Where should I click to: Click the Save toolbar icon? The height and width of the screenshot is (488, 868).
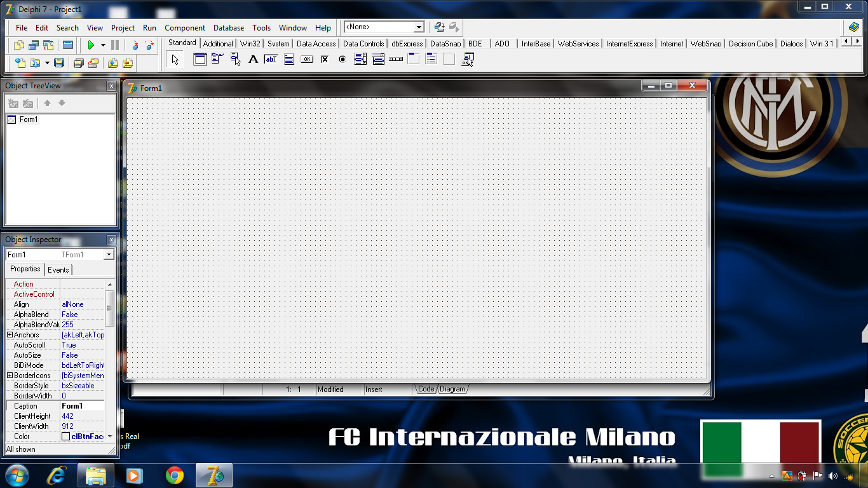click(59, 63)
